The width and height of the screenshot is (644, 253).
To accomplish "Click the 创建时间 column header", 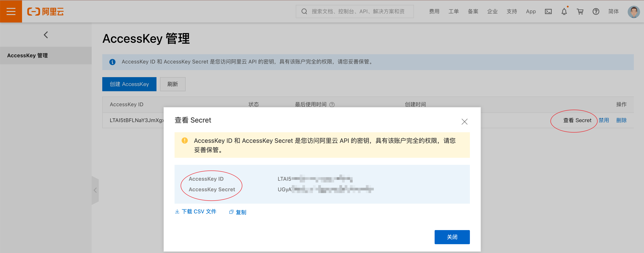I will pos(415,104).
